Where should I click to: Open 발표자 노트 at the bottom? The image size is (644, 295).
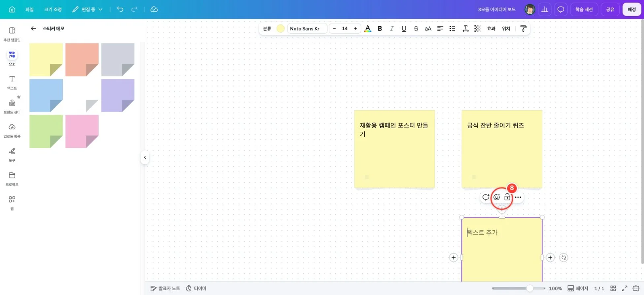pos(165,289)
